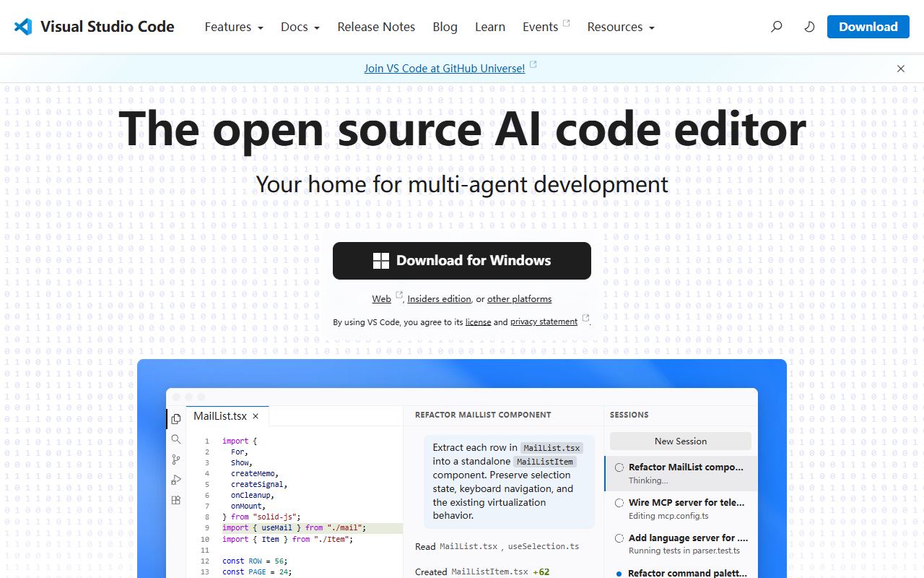924x578 pixels.
Task: Click the Download for Windows button
Action: click(x=462, y=261)
